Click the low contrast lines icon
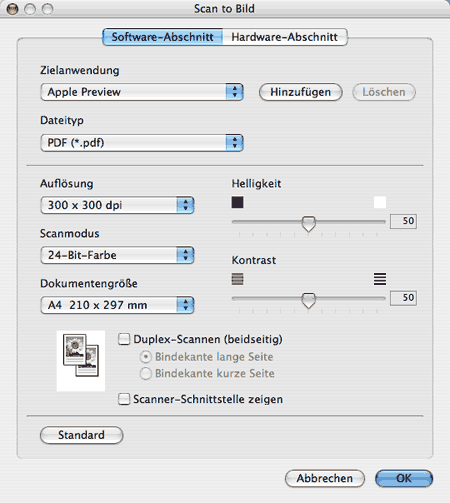This screenshot has height=503, width=450. (x=237, y=279)
